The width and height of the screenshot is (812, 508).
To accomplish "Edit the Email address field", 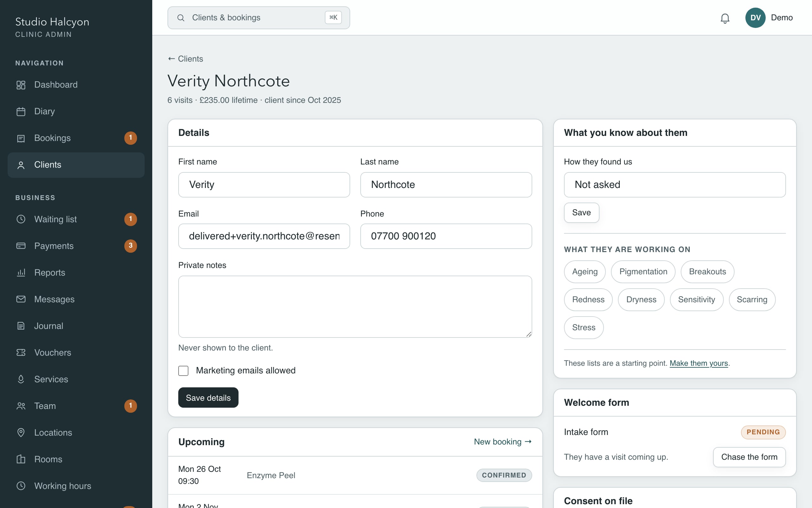I will [264, 236].
